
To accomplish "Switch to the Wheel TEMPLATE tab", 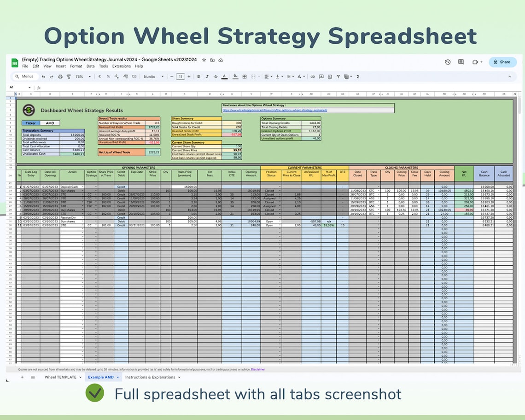I will pos(61,377).
